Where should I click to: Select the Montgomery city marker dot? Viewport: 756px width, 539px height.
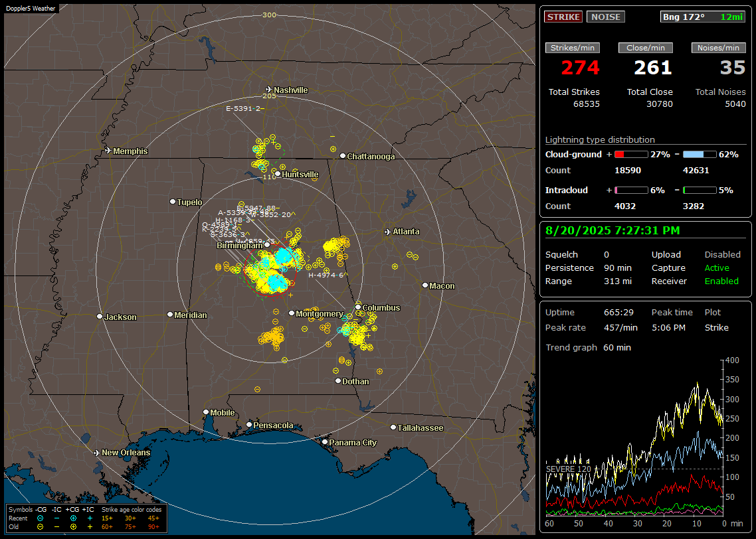(292, 313)
